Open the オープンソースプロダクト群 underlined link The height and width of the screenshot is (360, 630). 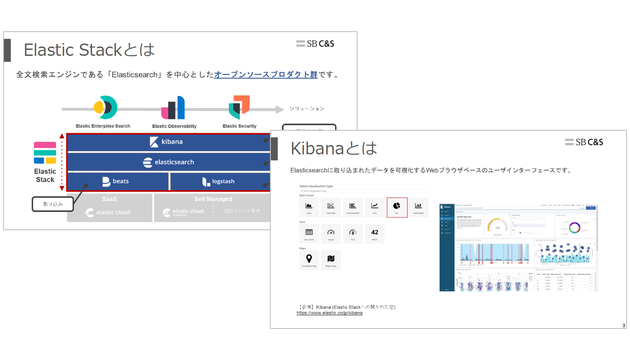point(266,74)
